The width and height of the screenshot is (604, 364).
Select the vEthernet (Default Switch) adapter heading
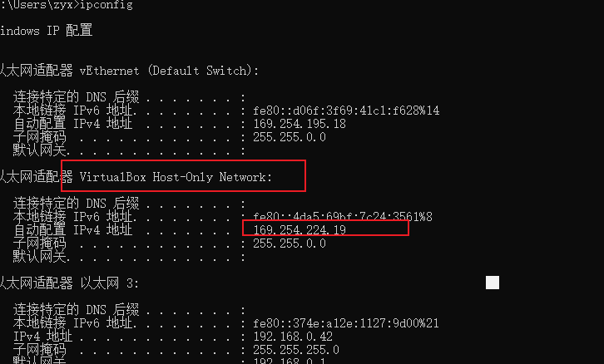coord(129,71)
